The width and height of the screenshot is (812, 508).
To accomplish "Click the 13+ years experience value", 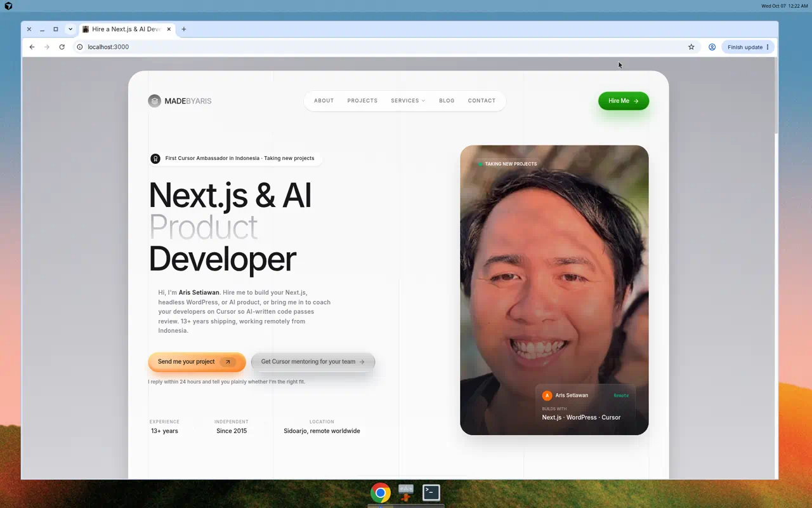I will pos(164,431).
